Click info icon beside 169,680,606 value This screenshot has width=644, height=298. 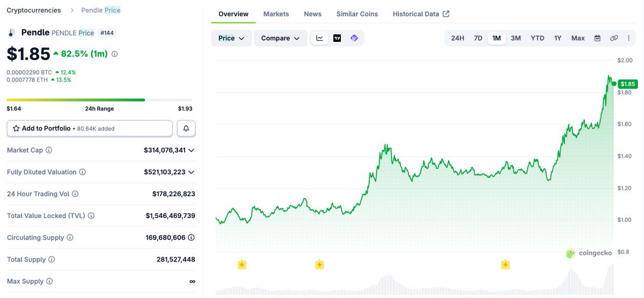192,237
